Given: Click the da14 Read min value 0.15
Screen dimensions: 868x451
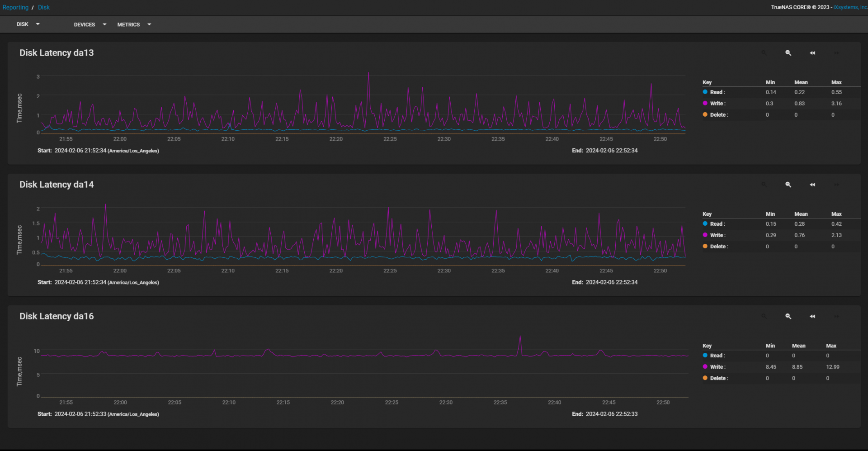Looking at the screenshot, I should coord(771,224).
